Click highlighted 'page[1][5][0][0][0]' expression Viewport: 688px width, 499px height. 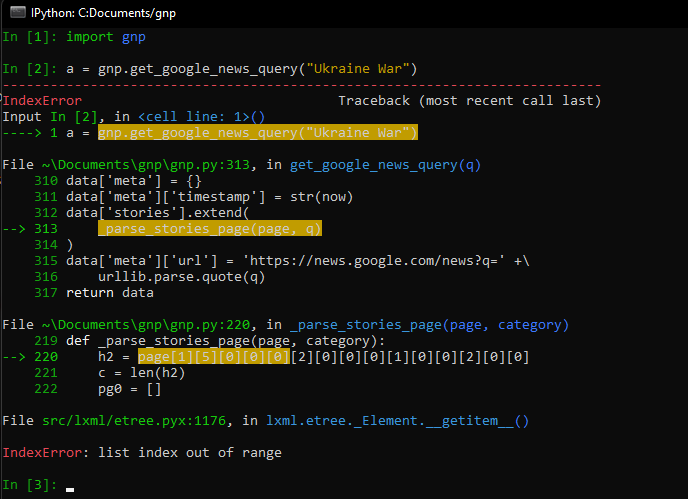click(x=214, y=357)
